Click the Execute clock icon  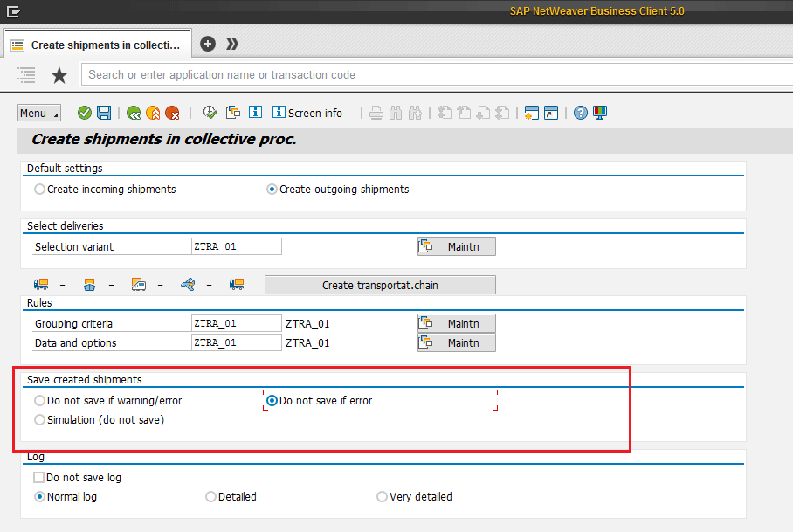coord(210,113)
